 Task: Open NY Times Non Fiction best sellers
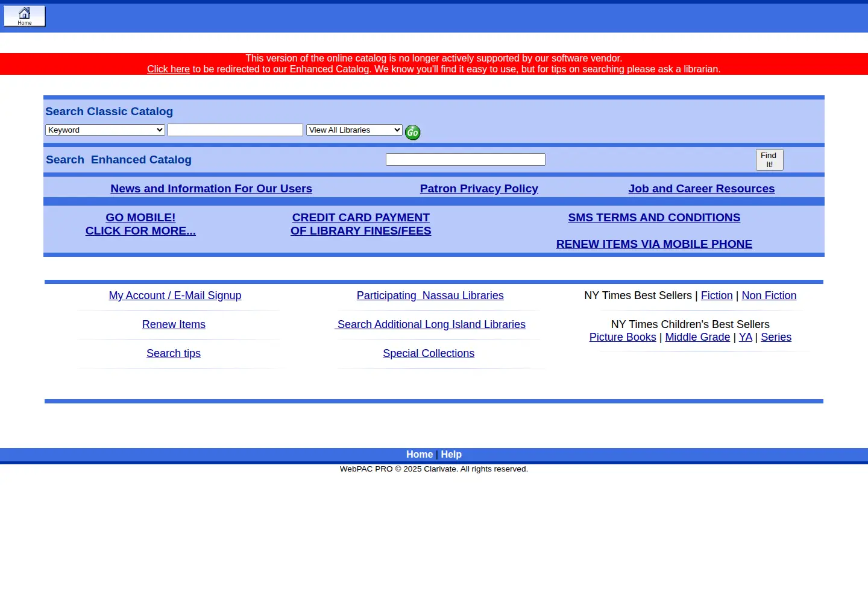pos(769,295)
